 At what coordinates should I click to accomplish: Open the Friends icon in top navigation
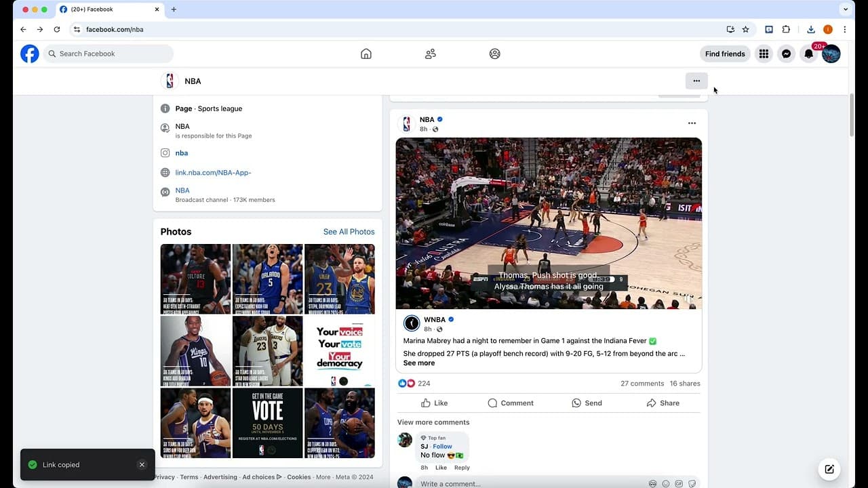point(431,54)
